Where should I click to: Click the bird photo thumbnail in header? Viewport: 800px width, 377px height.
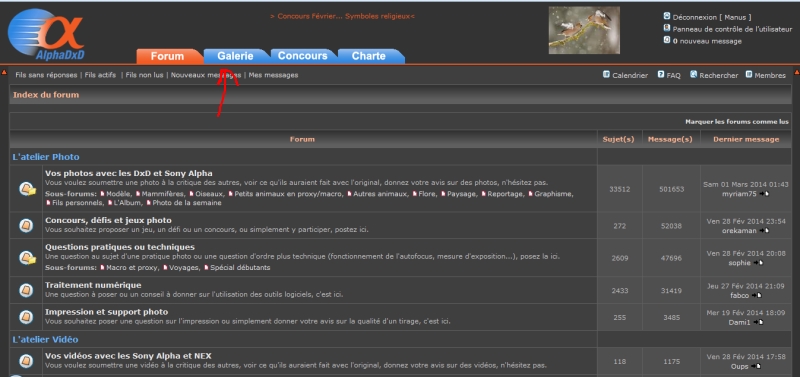pyautogui.click(x=584, y=30)
